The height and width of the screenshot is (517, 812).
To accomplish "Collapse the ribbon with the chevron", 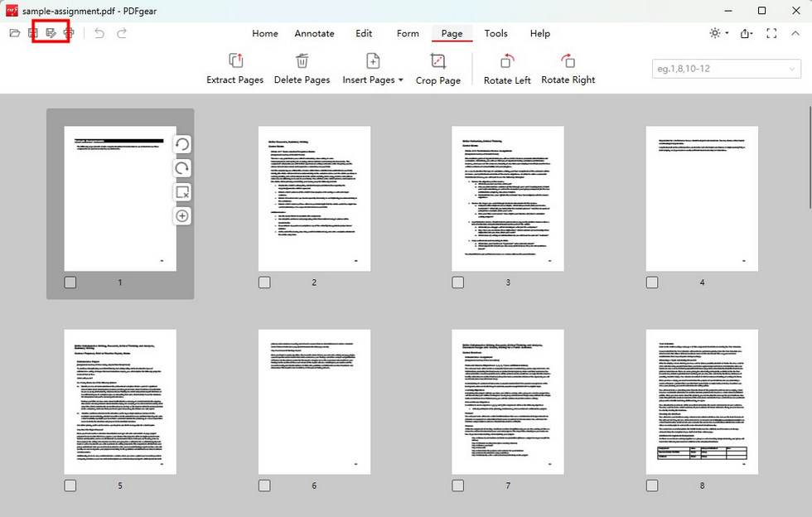I will (795, 34).
